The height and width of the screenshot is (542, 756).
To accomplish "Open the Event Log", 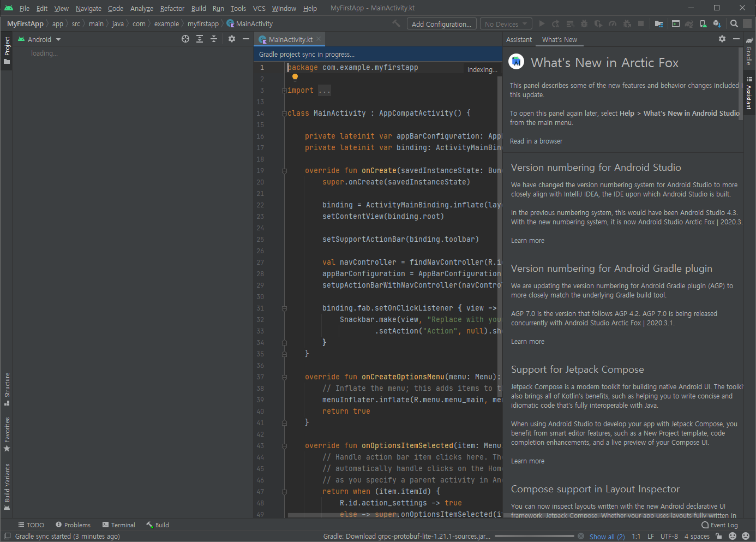I will point(719,525).
